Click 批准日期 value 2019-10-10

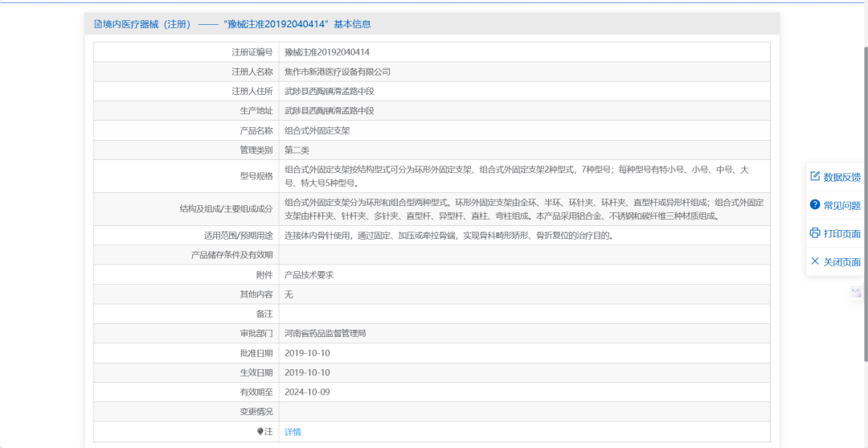[x=307, y=353]
